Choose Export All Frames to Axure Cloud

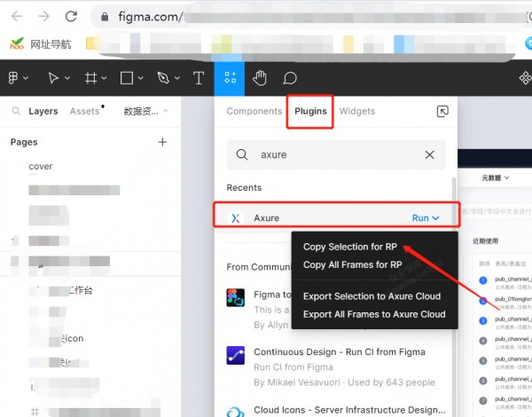point(374,314)
